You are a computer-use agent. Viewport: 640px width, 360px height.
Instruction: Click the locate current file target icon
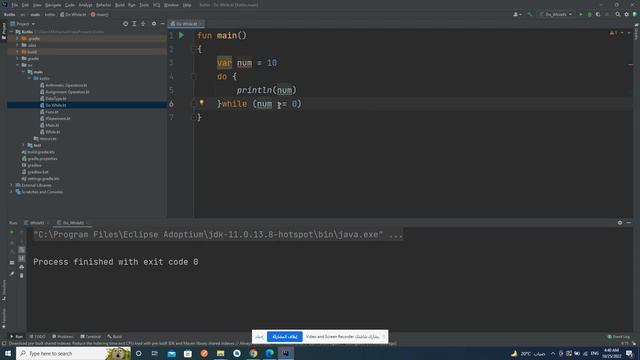click(125, 24)
